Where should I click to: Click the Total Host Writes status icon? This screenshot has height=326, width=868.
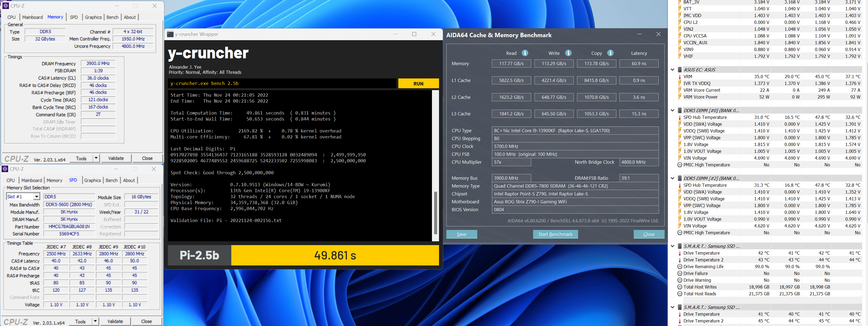pyautogui.click(x=680, y=287)
